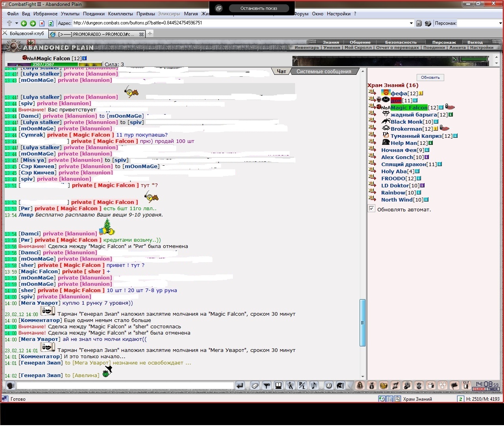Viewport: 504px width, 433px height.
Task: Click the Выход header button
Action: pos(475,42)
